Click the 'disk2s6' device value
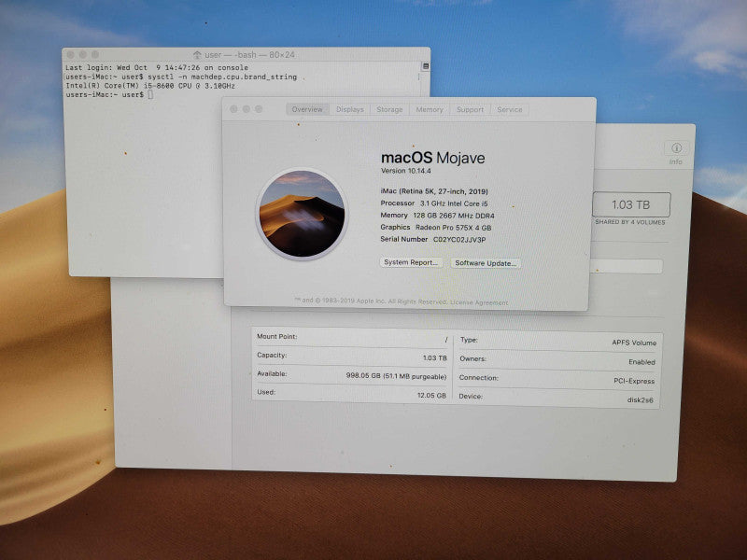 coord(640,400)
